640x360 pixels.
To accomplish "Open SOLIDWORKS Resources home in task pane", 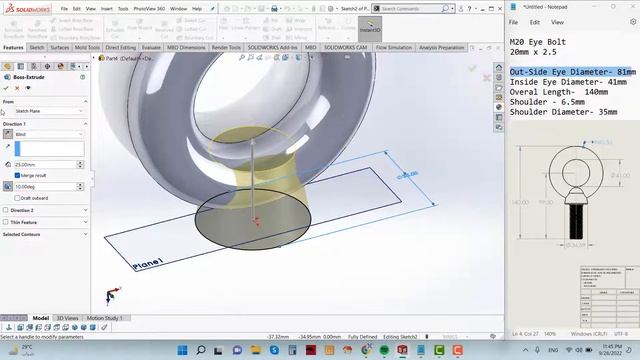I will [499, 67].
